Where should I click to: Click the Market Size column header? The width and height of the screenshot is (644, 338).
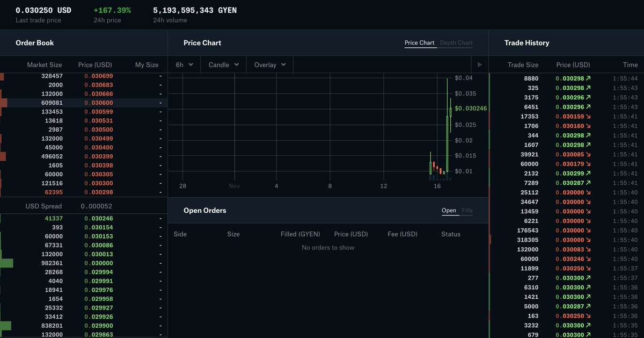pos(45,65)
